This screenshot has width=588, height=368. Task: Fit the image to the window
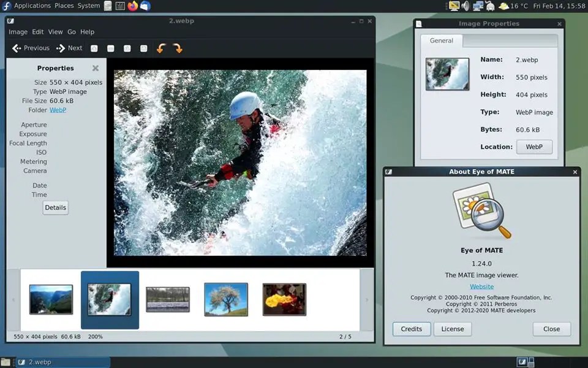143,48
